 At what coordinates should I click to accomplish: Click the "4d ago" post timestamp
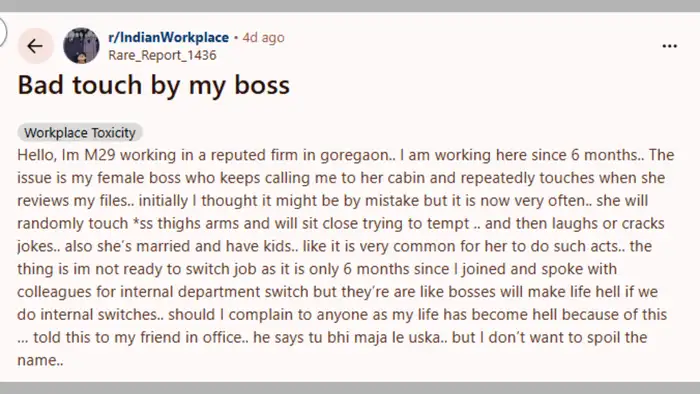pyautogui.click(x=263, y=37)
